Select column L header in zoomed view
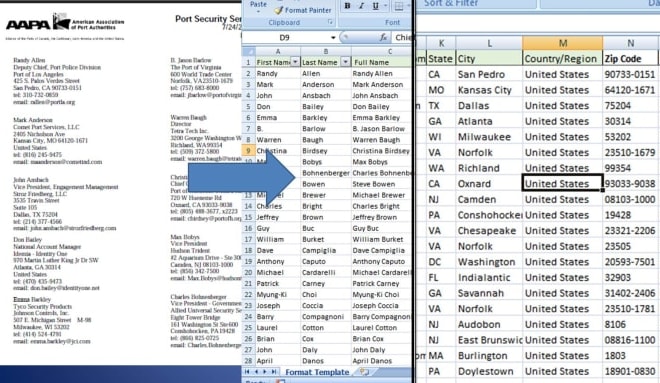 [489, 43]
